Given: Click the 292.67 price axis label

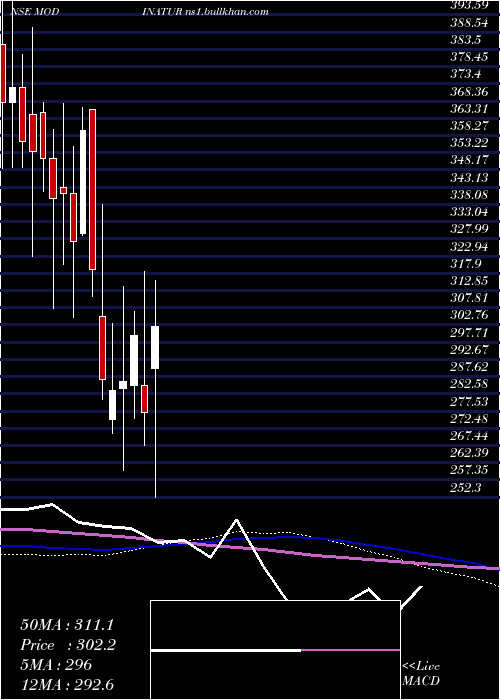Looking at the screenshot, I should coord(470,350).
